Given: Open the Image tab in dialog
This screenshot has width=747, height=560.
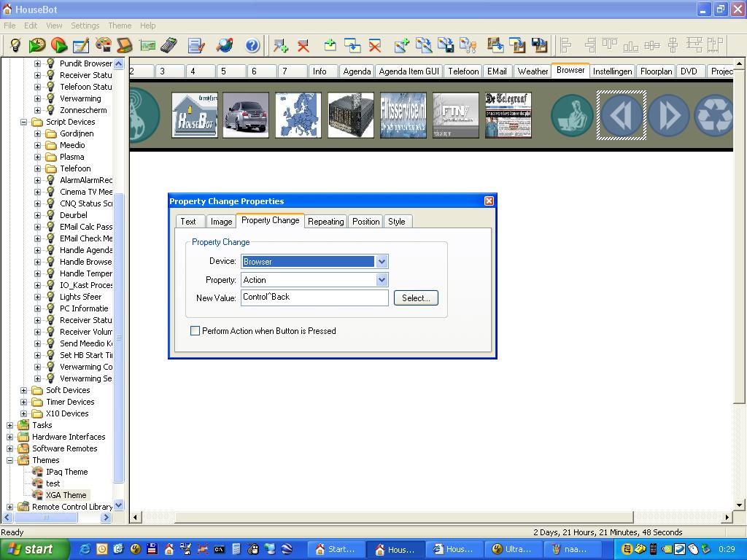Looking at the screenshot, I should pyautogui.click(x=221, y=222).
